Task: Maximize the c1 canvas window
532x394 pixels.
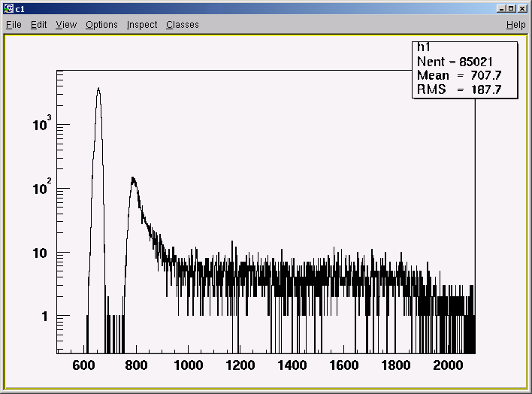Action: click(511, 8)
